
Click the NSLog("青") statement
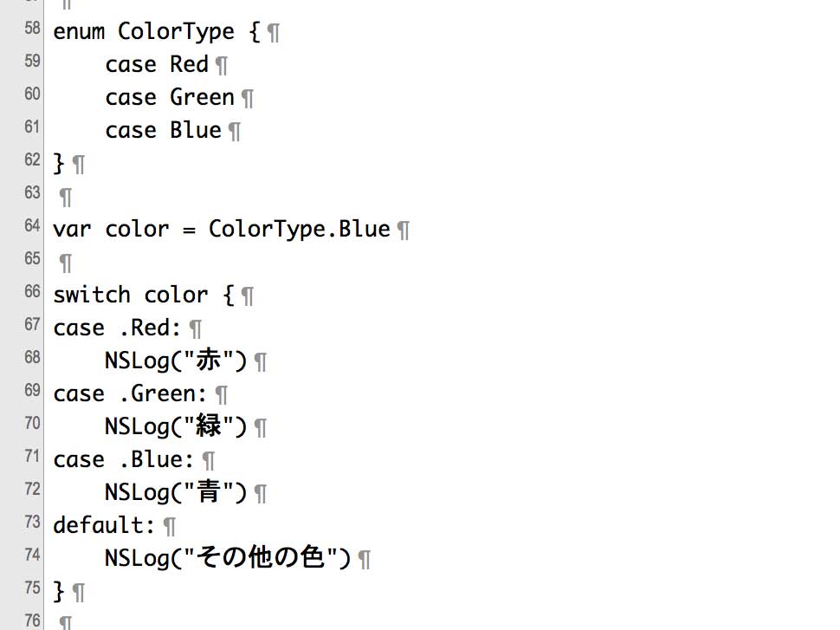(176, 492)
